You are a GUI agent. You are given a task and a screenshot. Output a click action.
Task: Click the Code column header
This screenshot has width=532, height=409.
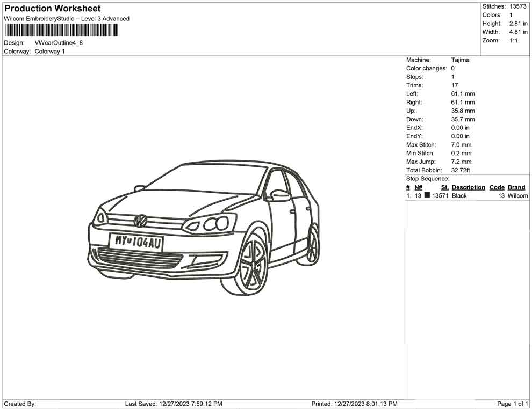click(x=497, y=187)
